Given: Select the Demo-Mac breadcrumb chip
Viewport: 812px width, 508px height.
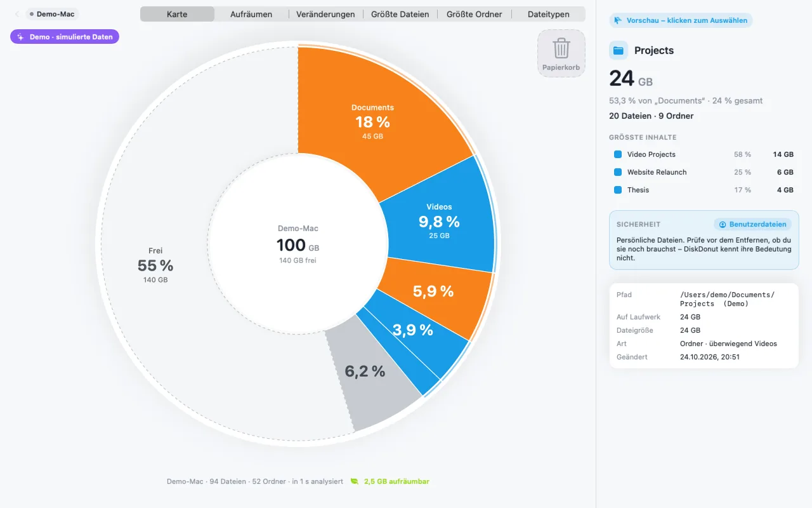Looking at the screenshot, I should pos(52,14).
